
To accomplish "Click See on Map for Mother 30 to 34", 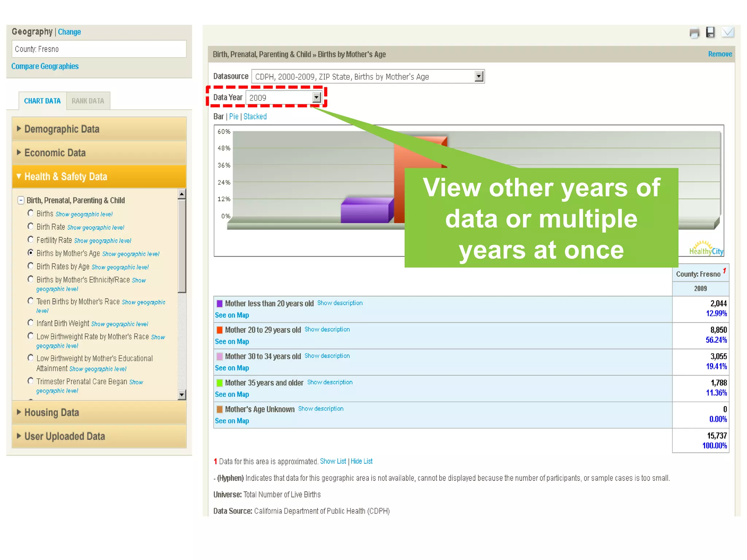I will (232, 368).
